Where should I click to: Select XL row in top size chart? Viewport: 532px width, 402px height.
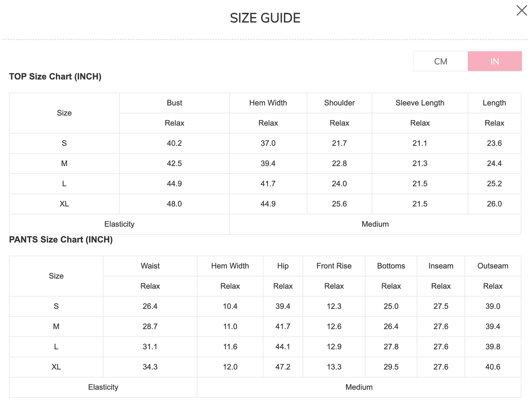click(64, 204)
